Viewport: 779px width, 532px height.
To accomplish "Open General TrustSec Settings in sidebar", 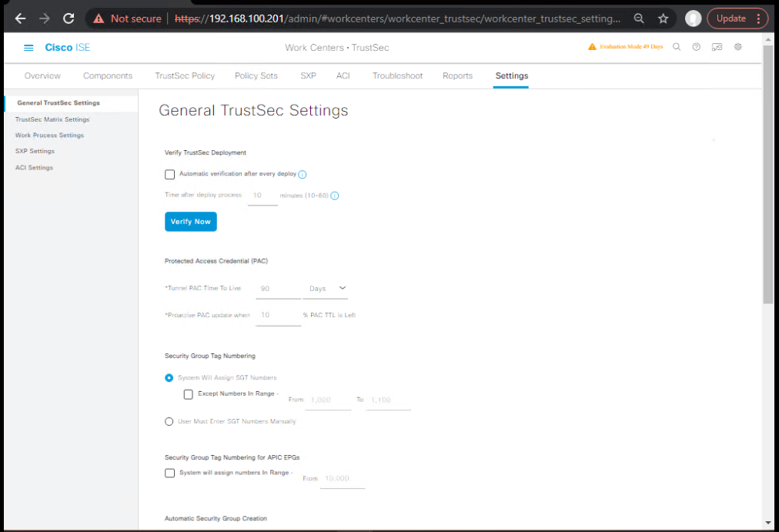I will tap(59, 103).
